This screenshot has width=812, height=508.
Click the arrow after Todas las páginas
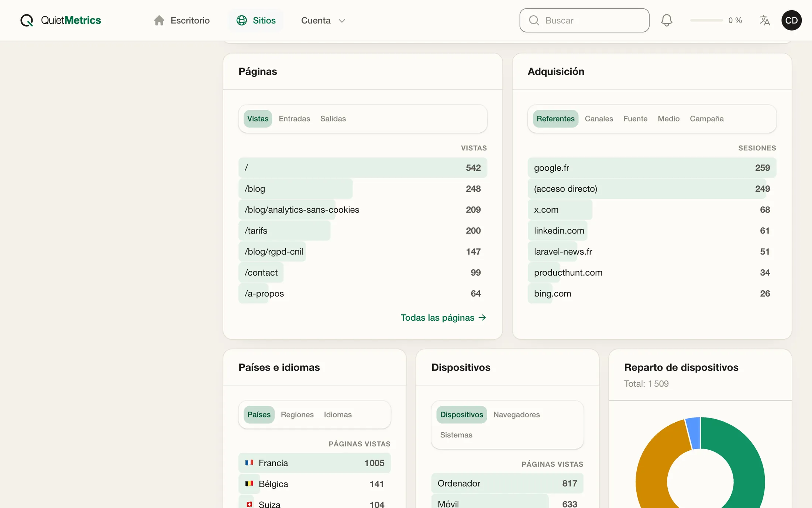tap(482, 317)
